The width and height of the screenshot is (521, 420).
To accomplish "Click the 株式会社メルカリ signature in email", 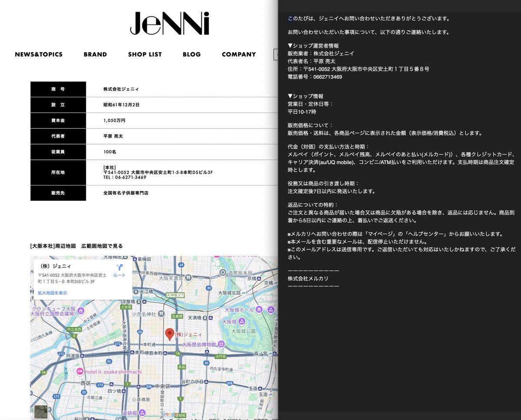I will [308, 278].
